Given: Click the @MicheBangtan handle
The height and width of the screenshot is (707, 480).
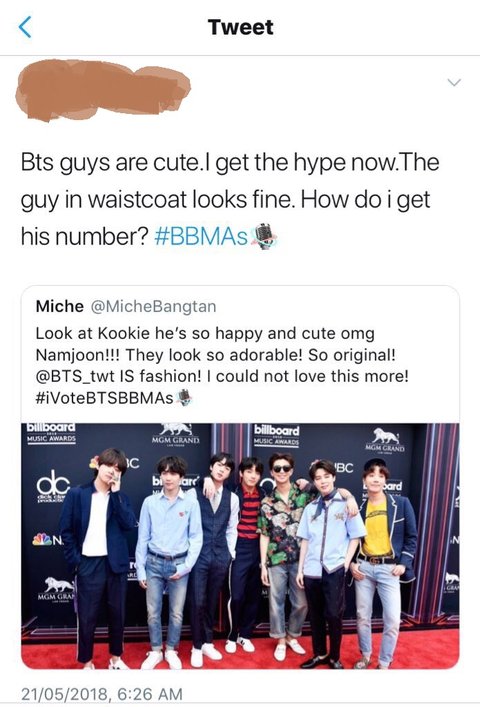Looking at the screenshot, I should (x=154, y=307).
